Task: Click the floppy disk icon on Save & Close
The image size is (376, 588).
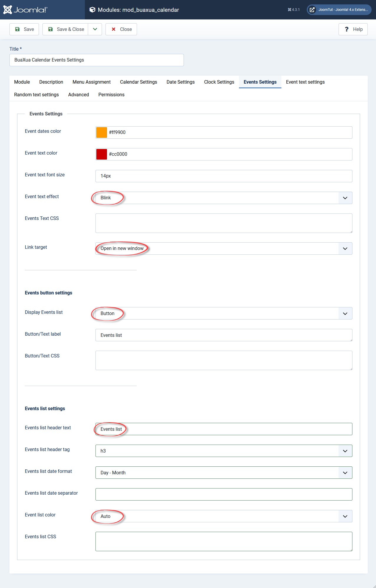Action: [x=50, y=29]
